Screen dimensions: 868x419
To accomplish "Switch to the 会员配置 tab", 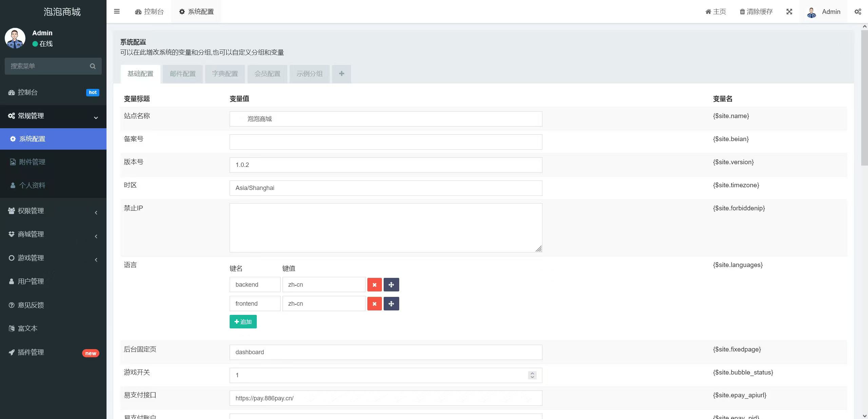I will 267,74.
